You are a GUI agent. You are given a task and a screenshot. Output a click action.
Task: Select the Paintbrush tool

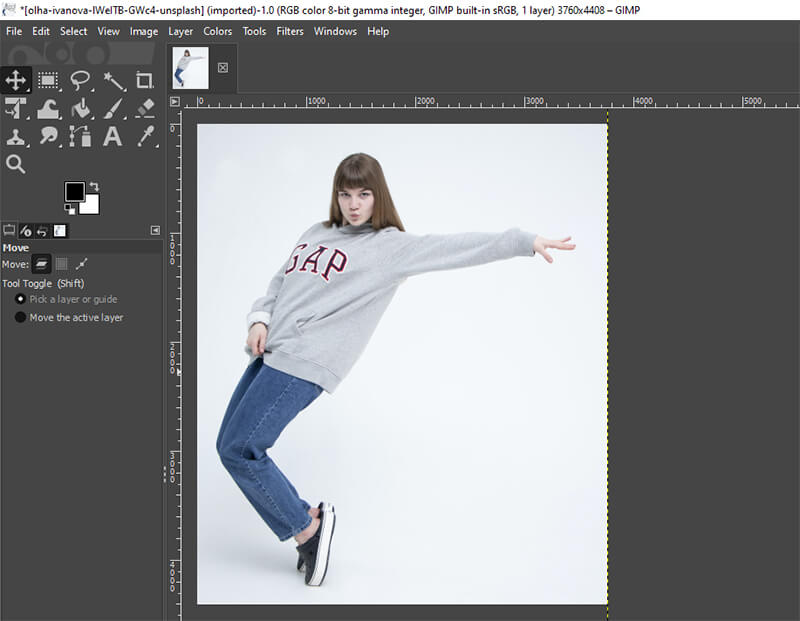tap(113, 108)
